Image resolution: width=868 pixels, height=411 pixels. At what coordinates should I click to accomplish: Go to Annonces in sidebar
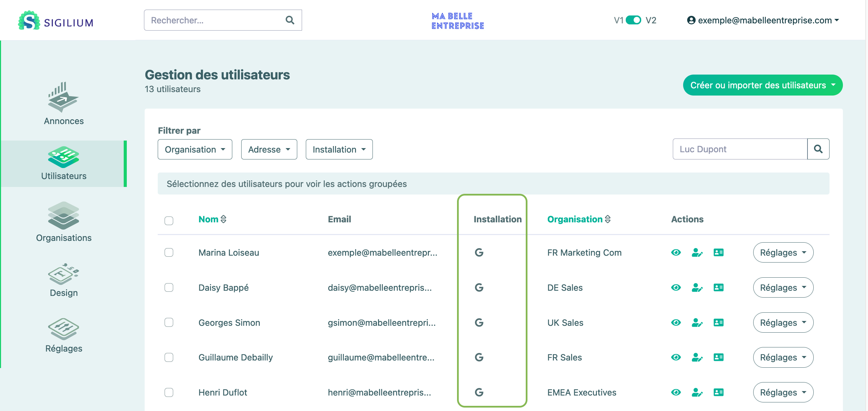64,103
